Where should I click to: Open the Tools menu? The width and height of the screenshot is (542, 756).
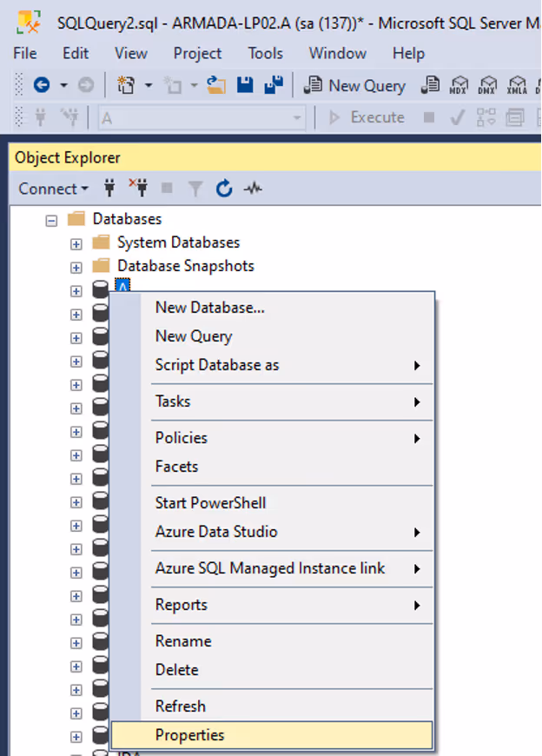coord(266,53)
